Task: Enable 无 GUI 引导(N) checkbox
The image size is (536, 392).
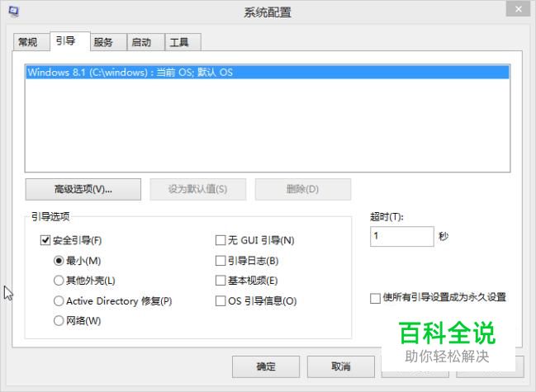Action: pos(221,240)
